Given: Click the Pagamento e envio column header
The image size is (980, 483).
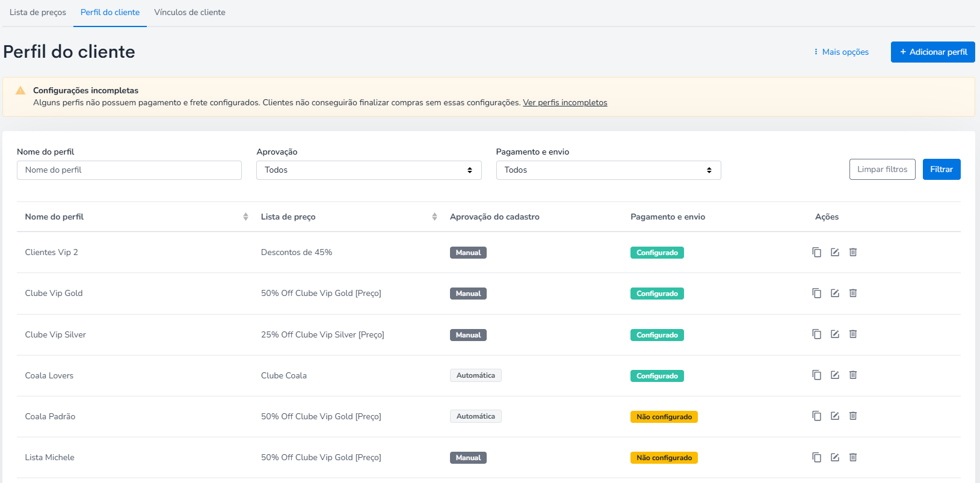Looking at the screenshot, I should tap(668, 217).
